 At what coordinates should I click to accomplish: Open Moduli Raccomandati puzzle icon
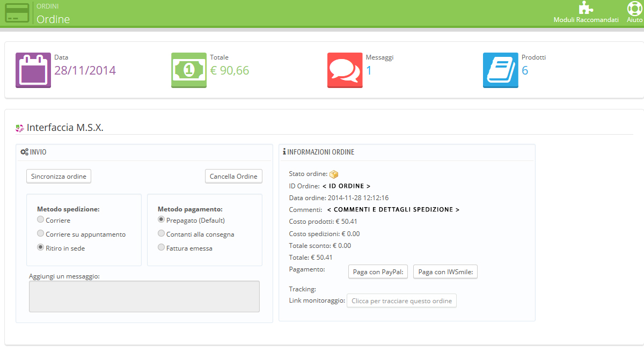click(586, 8)
